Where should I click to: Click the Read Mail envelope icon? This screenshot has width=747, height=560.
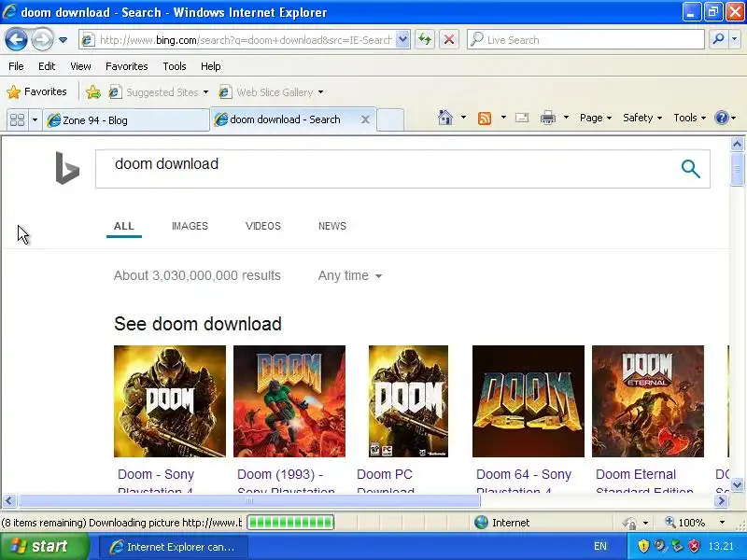point(522,118)
